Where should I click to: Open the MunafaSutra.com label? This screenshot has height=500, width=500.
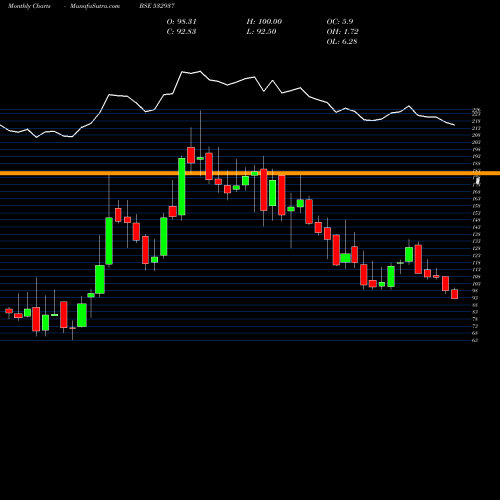pos(95,6)
